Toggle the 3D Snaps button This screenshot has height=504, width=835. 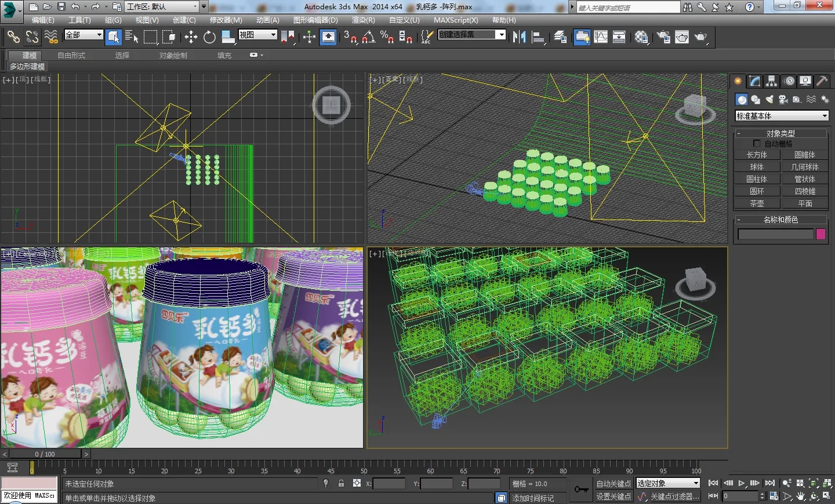tap(350, 37)
